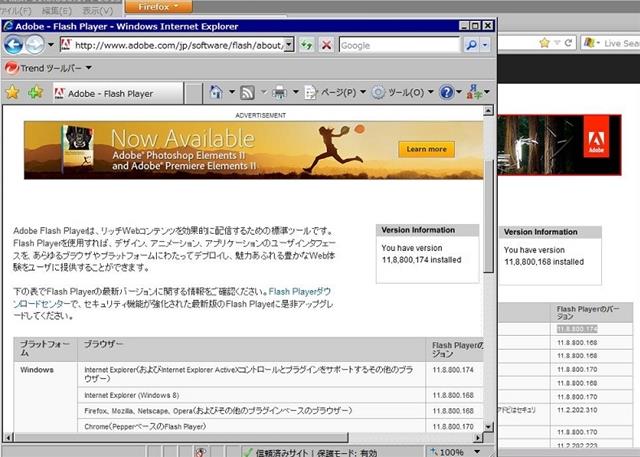The image size is (640, 457).
Task: Click the Favorites star icon
Action: 12,93
